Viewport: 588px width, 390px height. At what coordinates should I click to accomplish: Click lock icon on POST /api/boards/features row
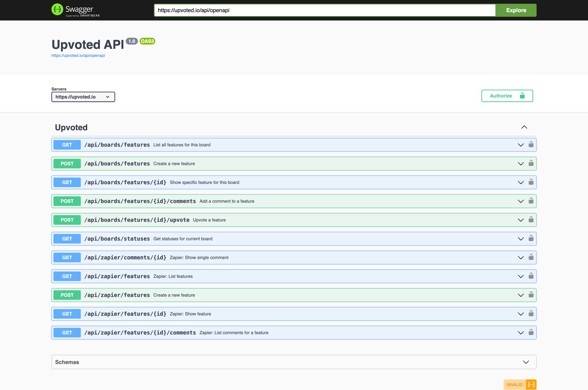(x=531, y=163)
